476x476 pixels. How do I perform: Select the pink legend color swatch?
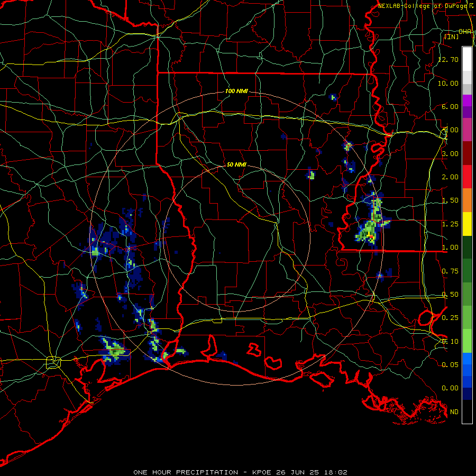click(467, 130)
